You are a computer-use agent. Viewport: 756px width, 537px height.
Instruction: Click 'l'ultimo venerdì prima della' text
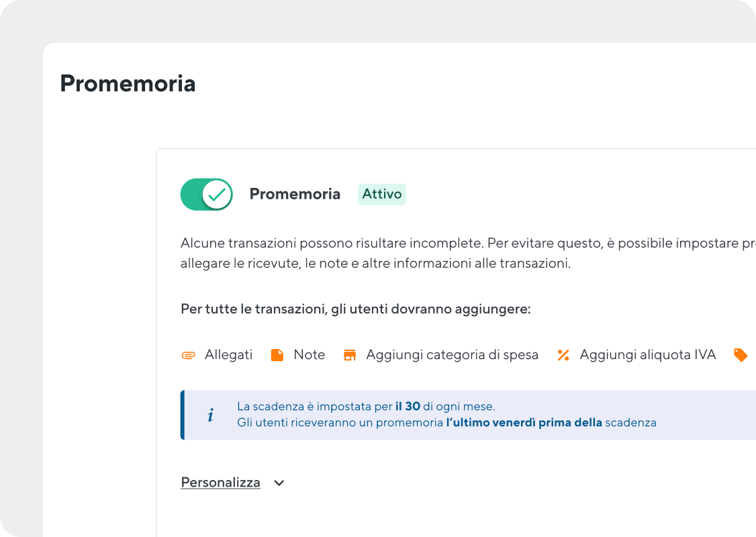524,423
